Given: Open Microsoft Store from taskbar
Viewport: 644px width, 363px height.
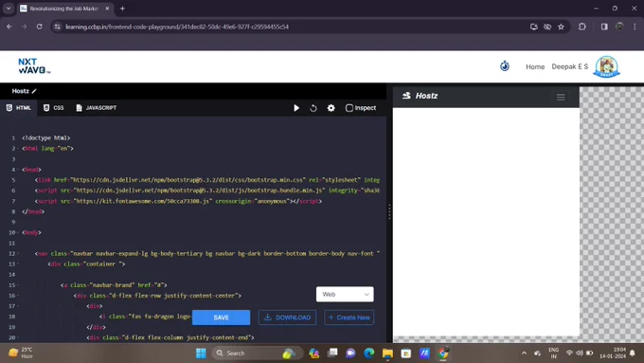Looking at the screenshot, I should [x=405, y=354].
